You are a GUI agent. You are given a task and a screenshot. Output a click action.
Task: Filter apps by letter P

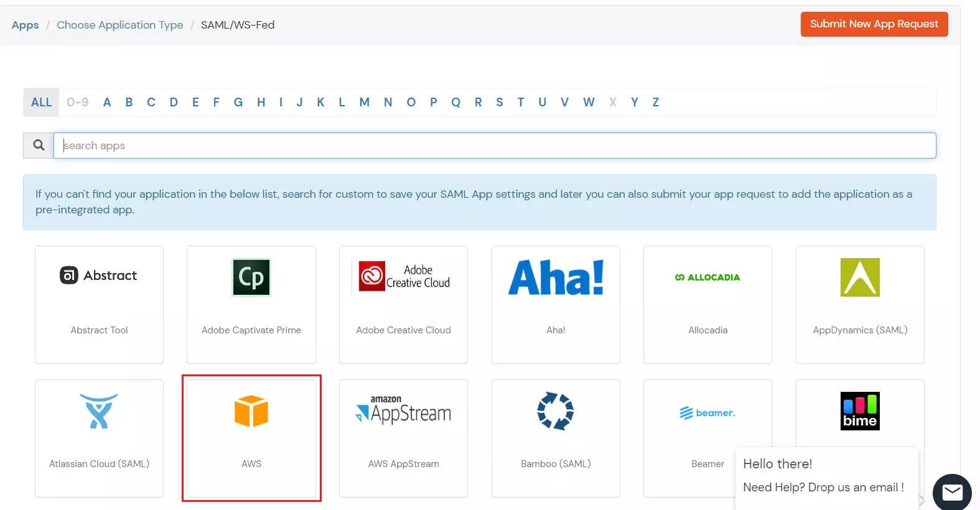(434, 102)
